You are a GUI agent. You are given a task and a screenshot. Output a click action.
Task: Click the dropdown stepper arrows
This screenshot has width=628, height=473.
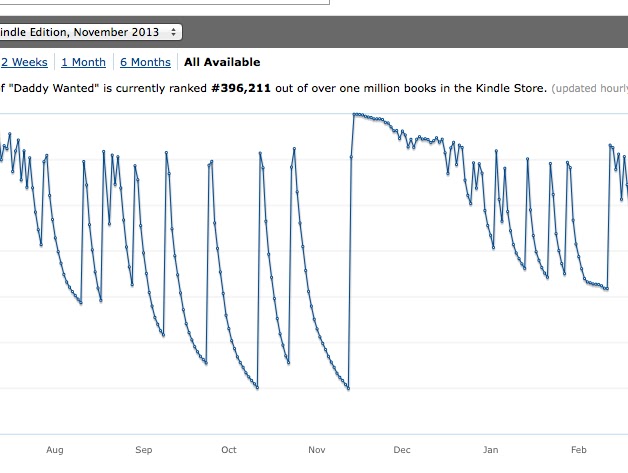(x=173, y=32)
